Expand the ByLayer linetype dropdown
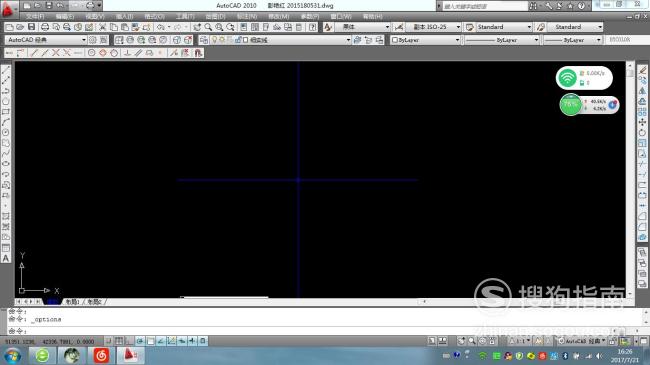The image size is (650, 365). pos(501,40)
